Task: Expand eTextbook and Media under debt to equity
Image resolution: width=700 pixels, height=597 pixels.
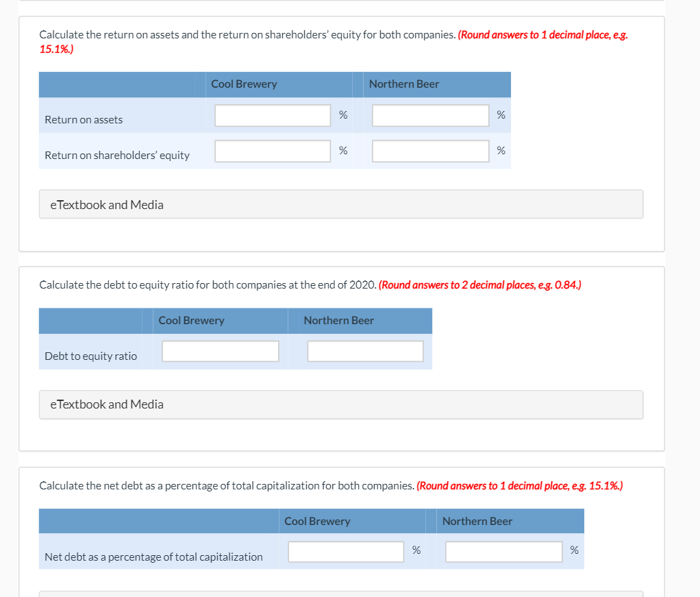Action: pos(341,404)
